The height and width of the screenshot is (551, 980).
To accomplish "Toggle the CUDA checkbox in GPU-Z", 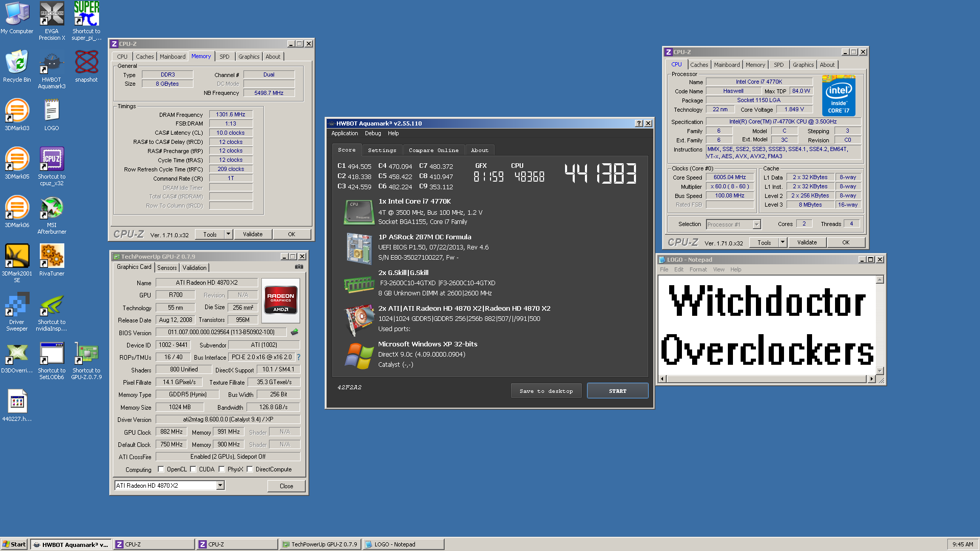I will coord(193,469).
